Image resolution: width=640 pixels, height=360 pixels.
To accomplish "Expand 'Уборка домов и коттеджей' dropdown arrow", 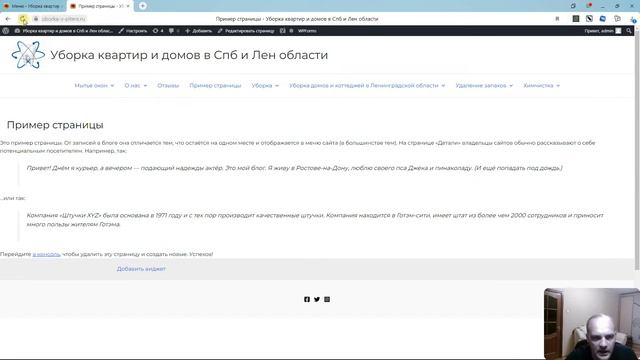I will point(443,86).
